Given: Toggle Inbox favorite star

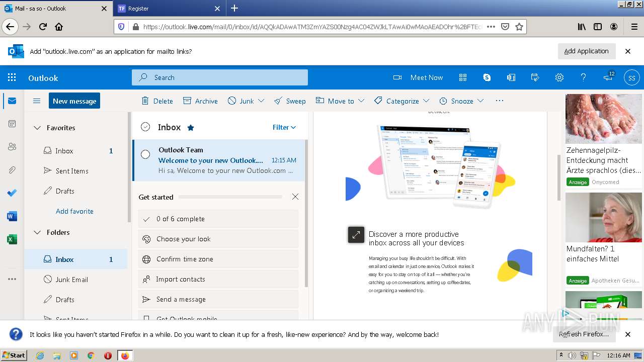Looking at the screenshot, I should [191, 128].
